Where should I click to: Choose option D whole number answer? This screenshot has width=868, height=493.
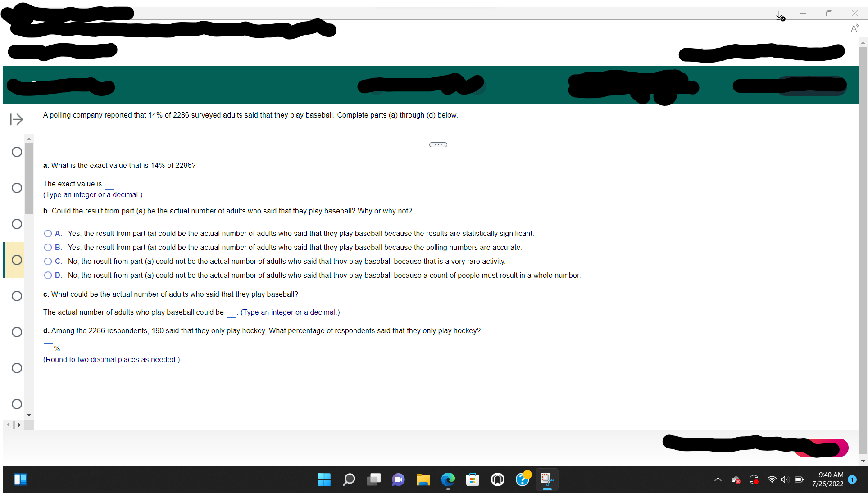tap(48, 276)
